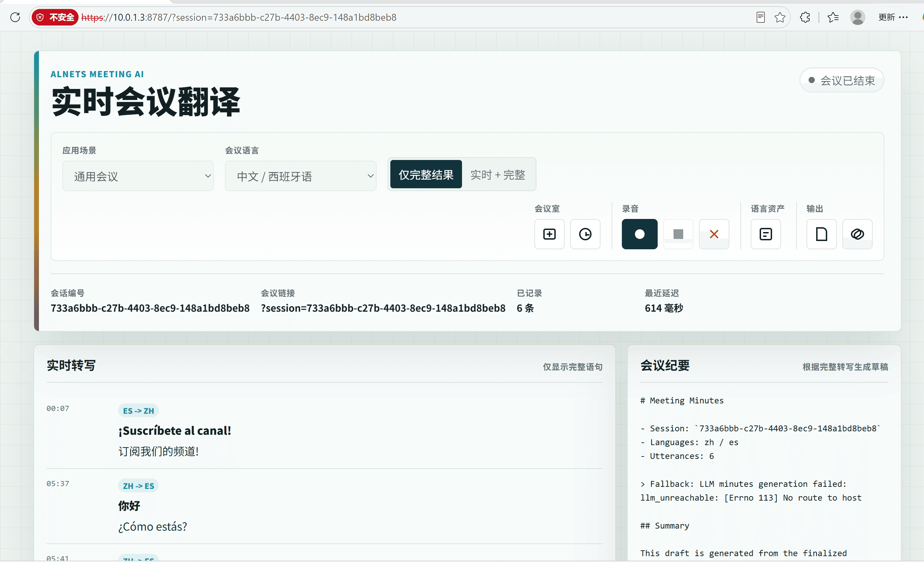
Task: Open the 会议语言 dropdown showing 中文 / 西班牙语
Action: [300, 176]
